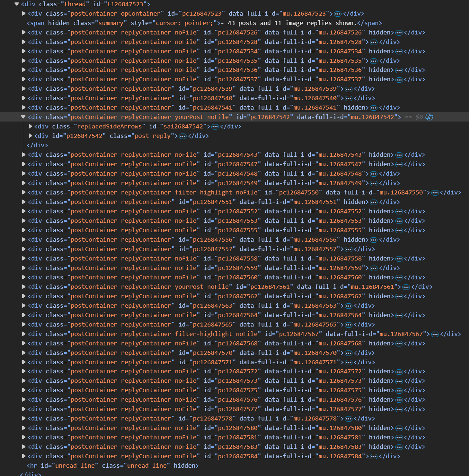Click style value "cursor: pointer;"
The width and height of the screenshot is (469, 476).
pos(184,23)
